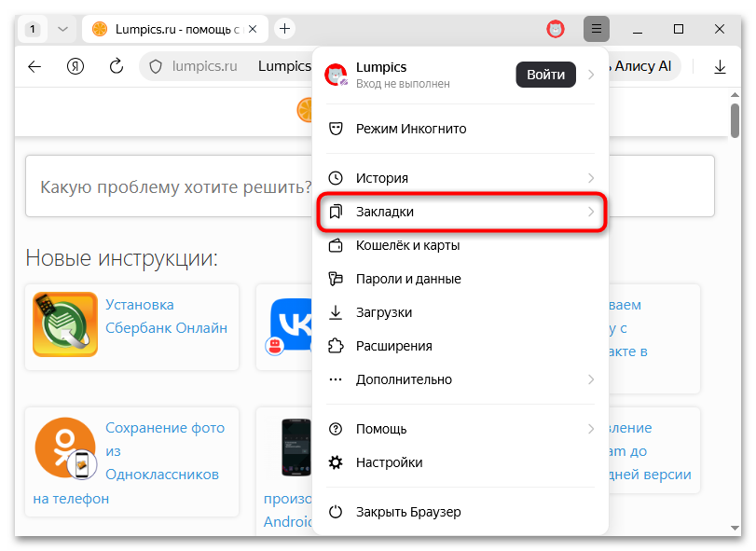Click the Вход не выполнен status text
756x551 pixels.
click(x=403, y=84)
